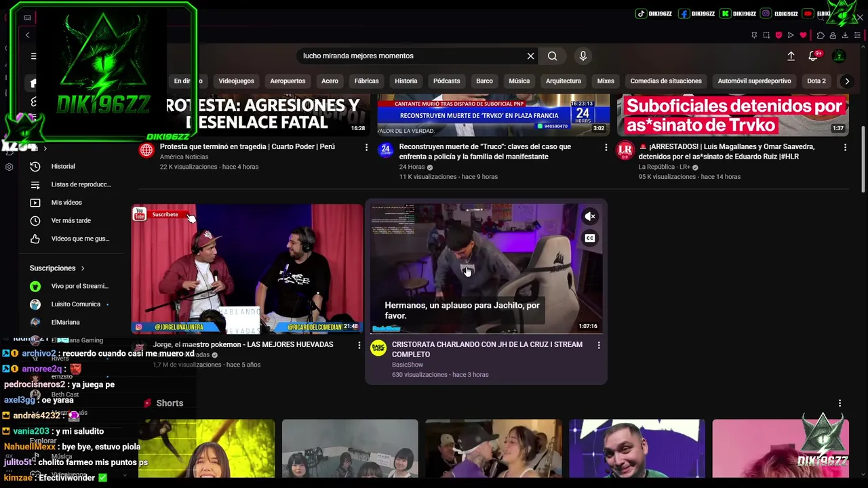Clear the search box with the X icon
868x488 pixels.
point(530,56)
